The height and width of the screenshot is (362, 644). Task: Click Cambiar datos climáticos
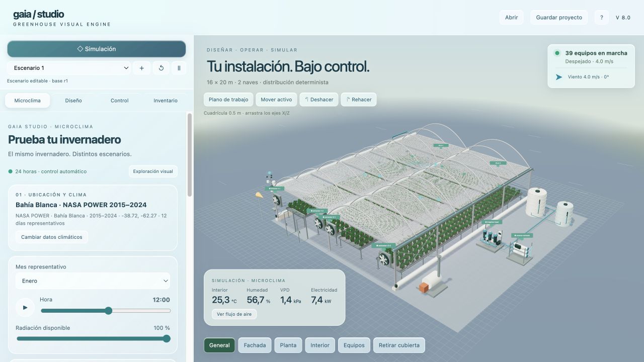coord(52,237)
